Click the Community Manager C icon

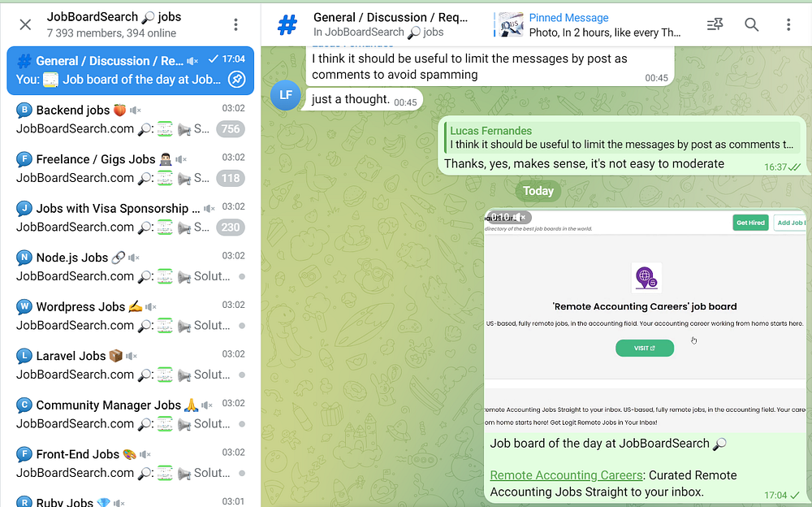coord(24,405)
